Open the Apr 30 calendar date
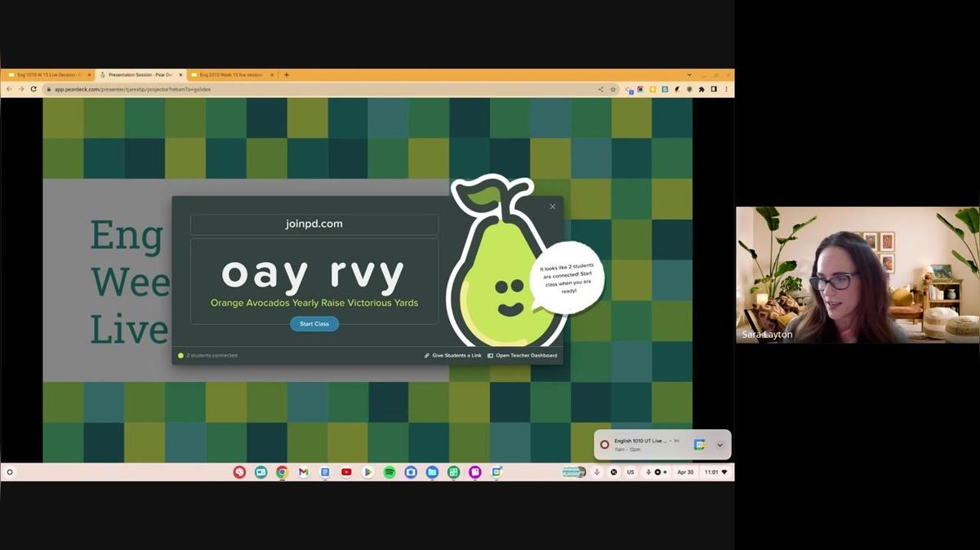This screenshot has width=980, height=550. (x=685, y=472)
